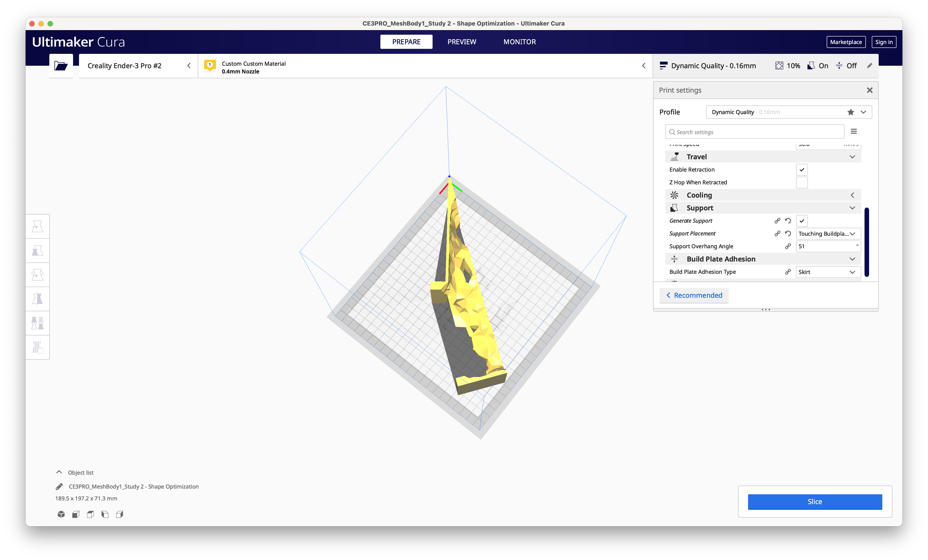The image size is (928, 560).
Task: Select the Scale tool in left toolbar
Action: (37, 251)
